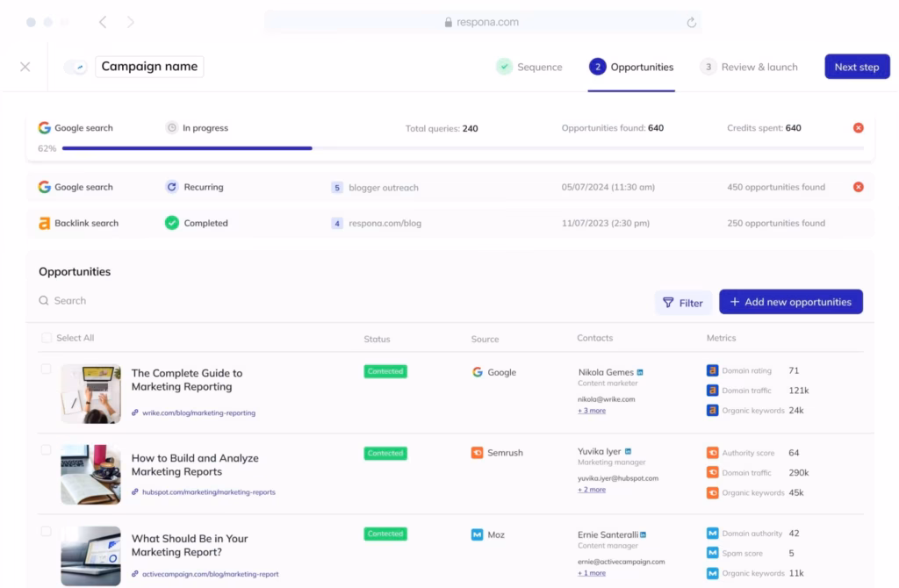Expand Ernie Santerelli's extra contact

pos(591,573)
